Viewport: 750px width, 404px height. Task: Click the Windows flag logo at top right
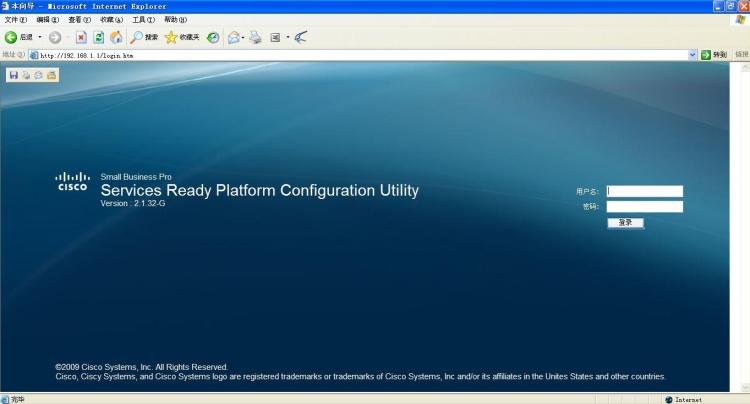[x=740, y=20]
